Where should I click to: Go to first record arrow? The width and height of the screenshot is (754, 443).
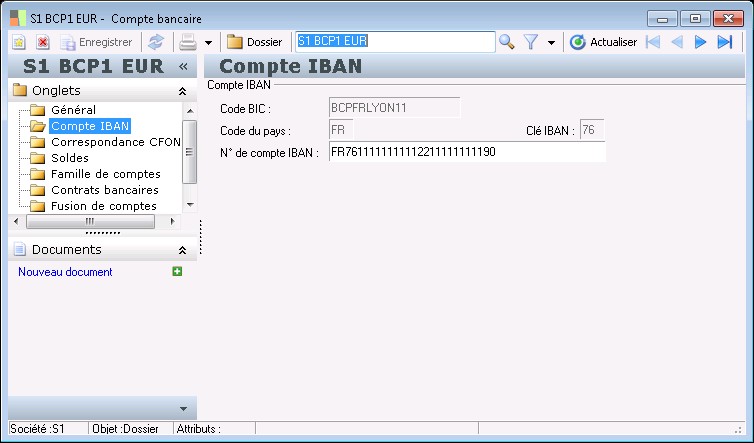653,42
